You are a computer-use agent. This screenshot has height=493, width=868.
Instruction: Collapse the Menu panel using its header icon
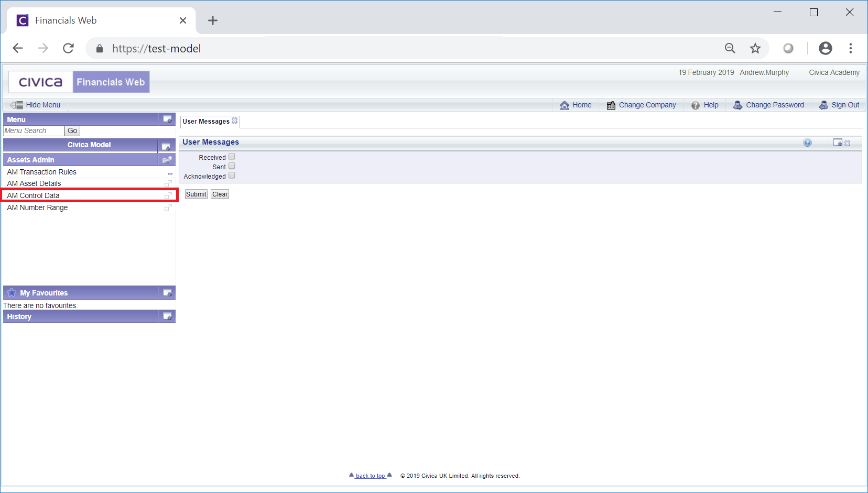[x=167, y=119]
